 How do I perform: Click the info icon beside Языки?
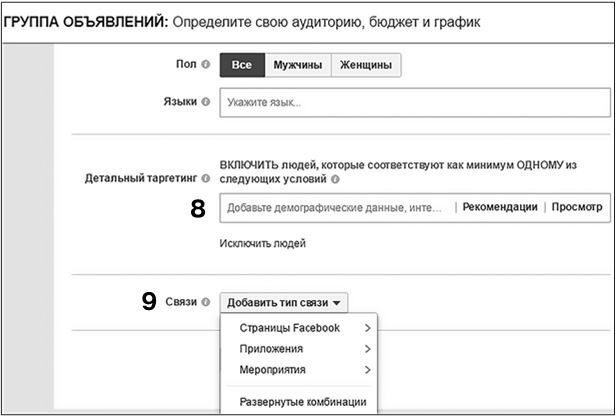206,102
